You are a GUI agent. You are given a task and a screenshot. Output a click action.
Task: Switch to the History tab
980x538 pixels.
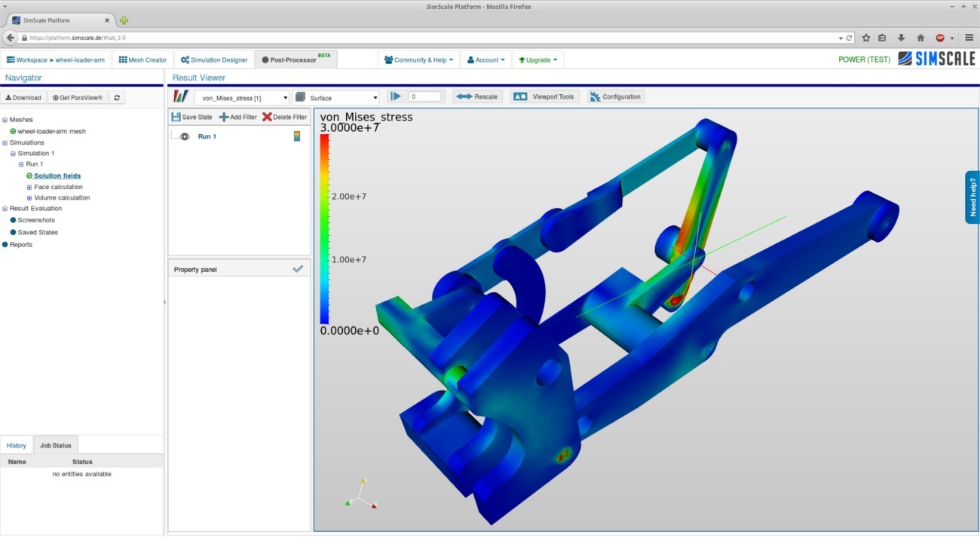[x=17, y=445]
